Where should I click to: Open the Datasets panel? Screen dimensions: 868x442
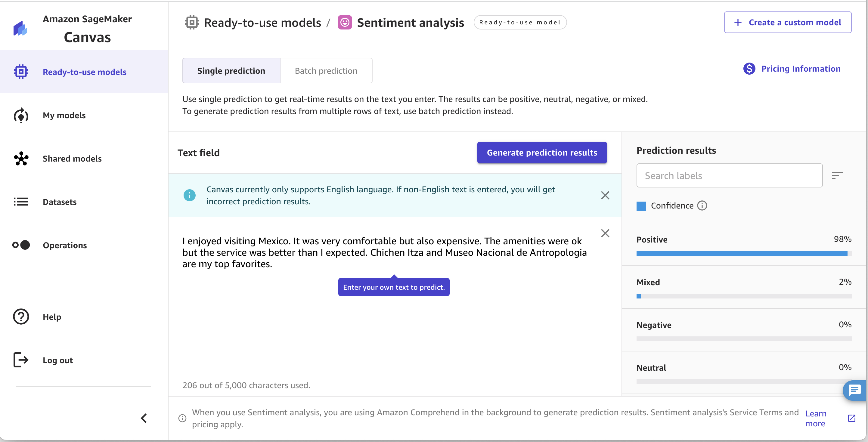click(60, 202)
